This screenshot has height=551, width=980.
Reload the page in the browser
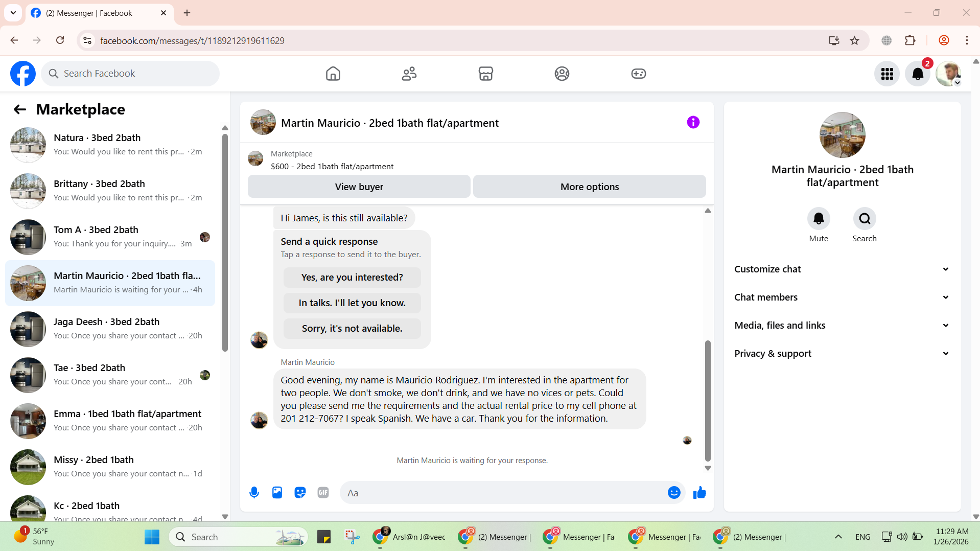(x=60, y=40)
